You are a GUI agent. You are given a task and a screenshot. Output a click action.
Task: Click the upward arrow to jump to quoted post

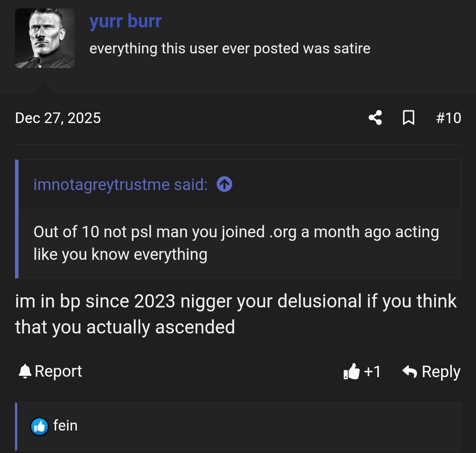[224, 184]
